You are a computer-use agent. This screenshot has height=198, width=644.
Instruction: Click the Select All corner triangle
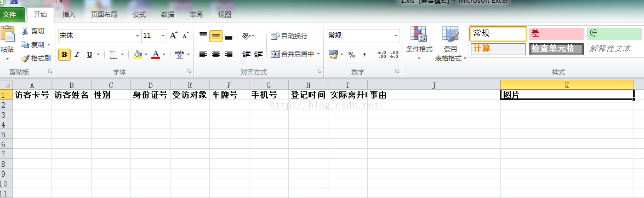(x=6, y=85)
